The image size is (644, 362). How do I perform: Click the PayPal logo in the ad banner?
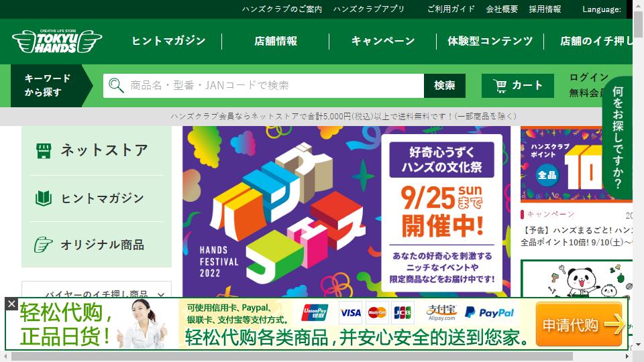[489, 313]
